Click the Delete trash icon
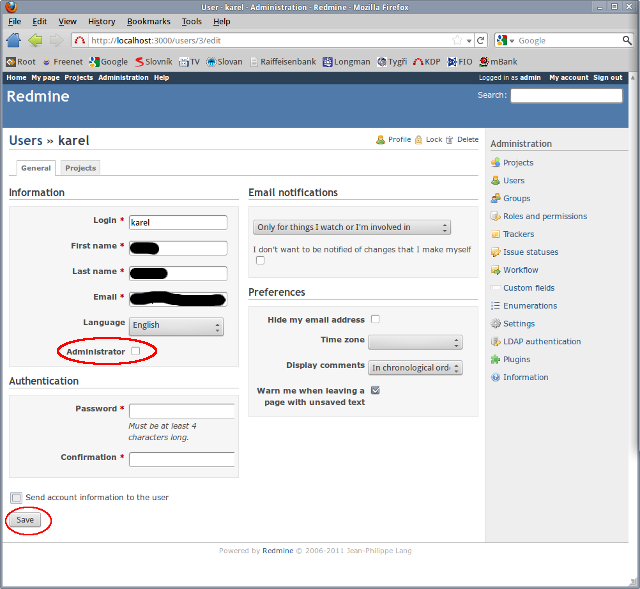640x589 pixels. (x=449, y=140)
